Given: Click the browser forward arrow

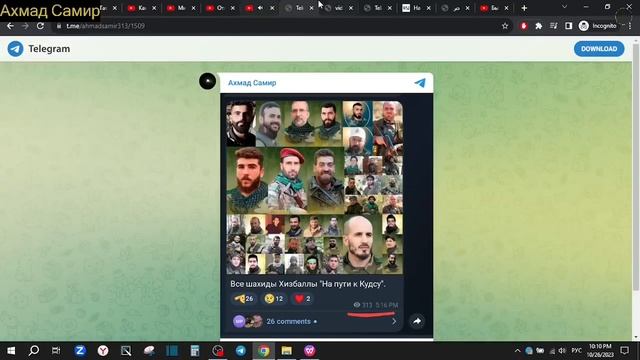Looking at the screenshot, I should (x=25, y=26).
